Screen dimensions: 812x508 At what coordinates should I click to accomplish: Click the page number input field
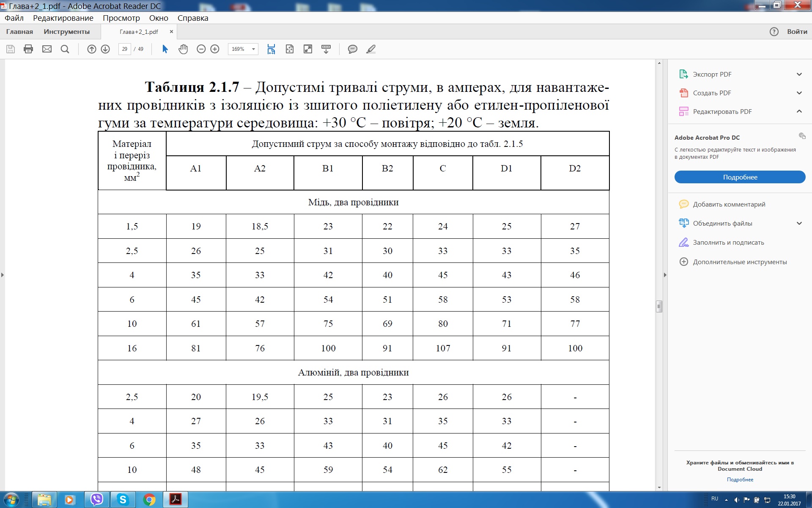124,49
